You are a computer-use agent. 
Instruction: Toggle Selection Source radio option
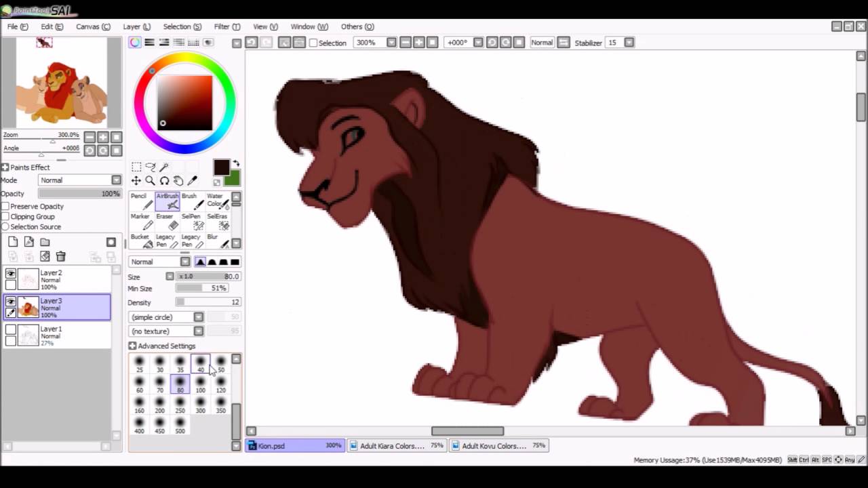pos(5,226)
